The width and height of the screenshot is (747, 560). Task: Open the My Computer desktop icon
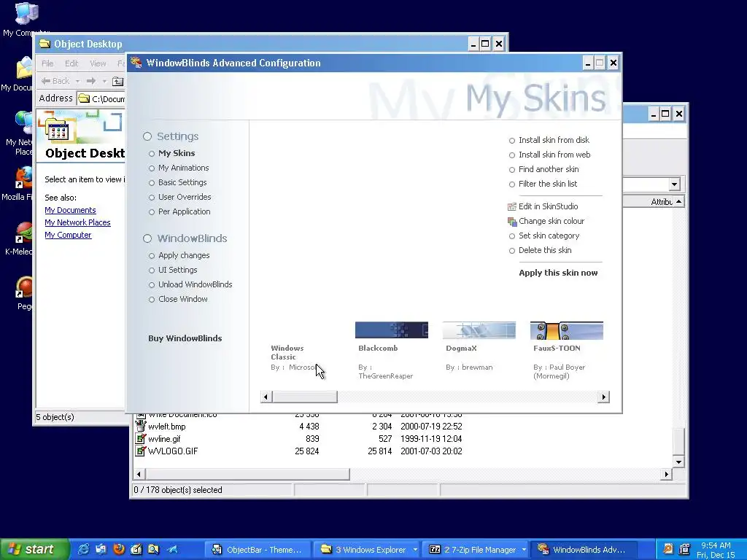click(x=25, y=15)
